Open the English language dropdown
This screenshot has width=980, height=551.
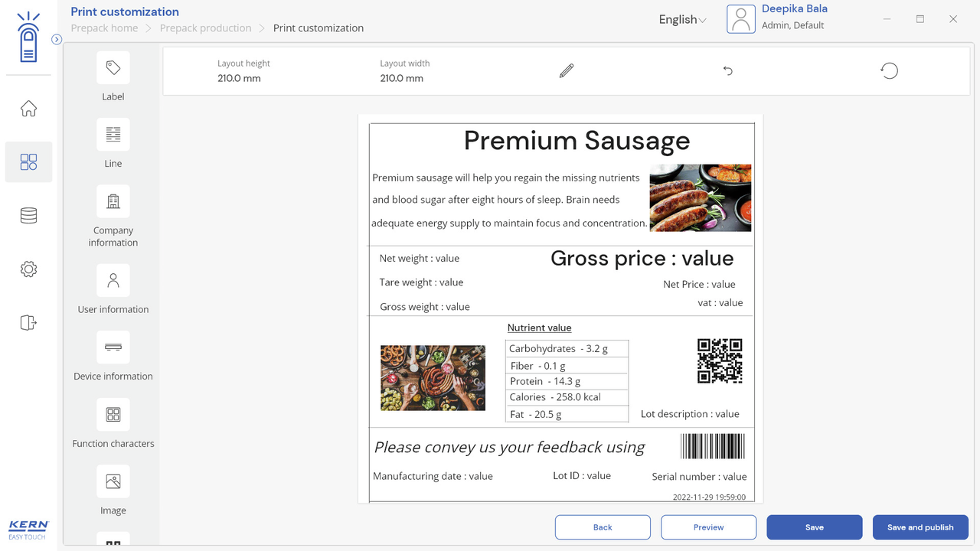coord(682,20)
